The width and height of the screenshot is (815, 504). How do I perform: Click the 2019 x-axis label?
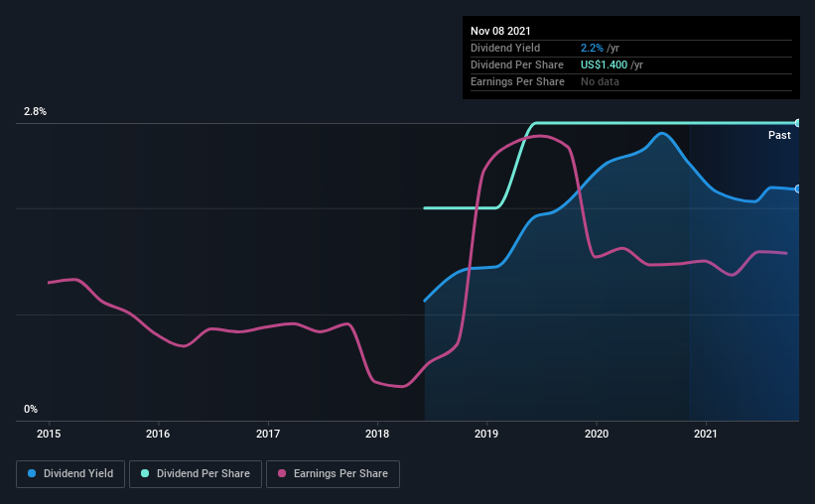point(486,434)
